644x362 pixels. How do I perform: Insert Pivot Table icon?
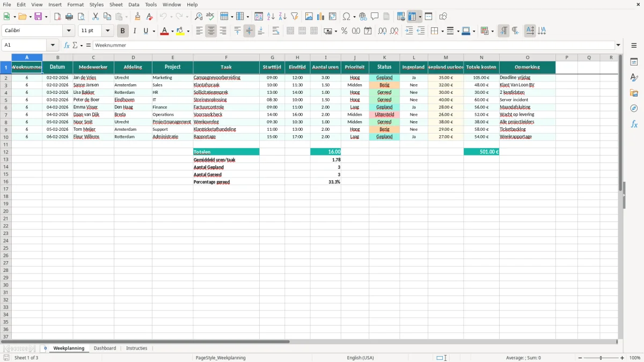333,17
